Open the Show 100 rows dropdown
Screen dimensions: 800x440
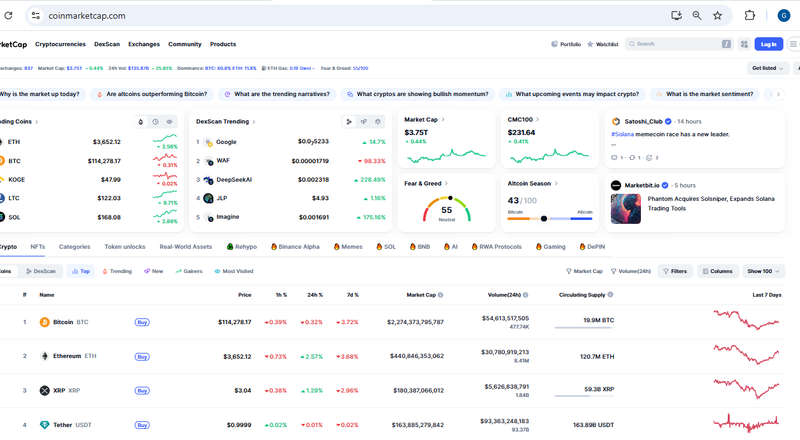point(764,272)
